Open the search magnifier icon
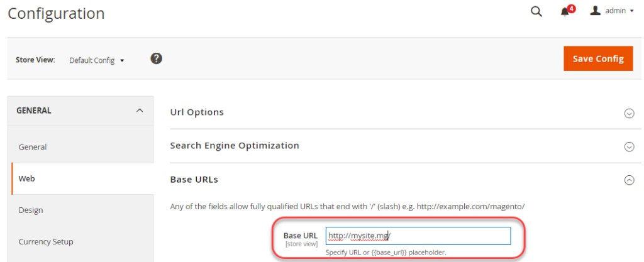The height and width of the screenshot is (262, 644). click(536, 11)
